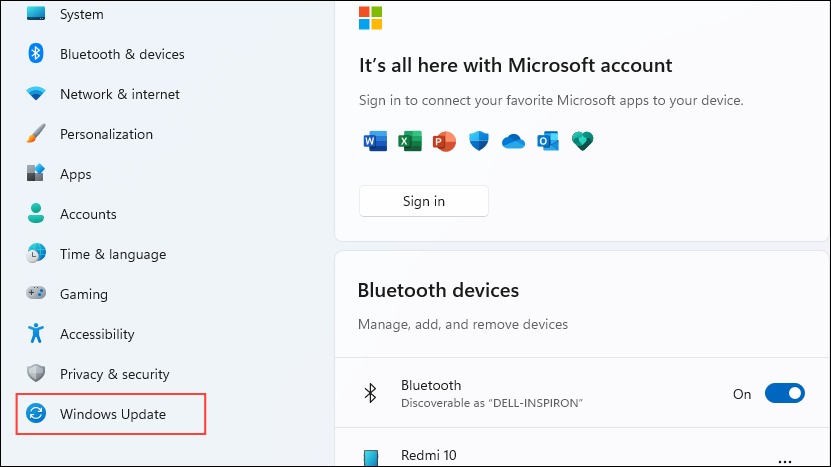Click "It's all here with Microsoft account" heading

click(515, 65)
